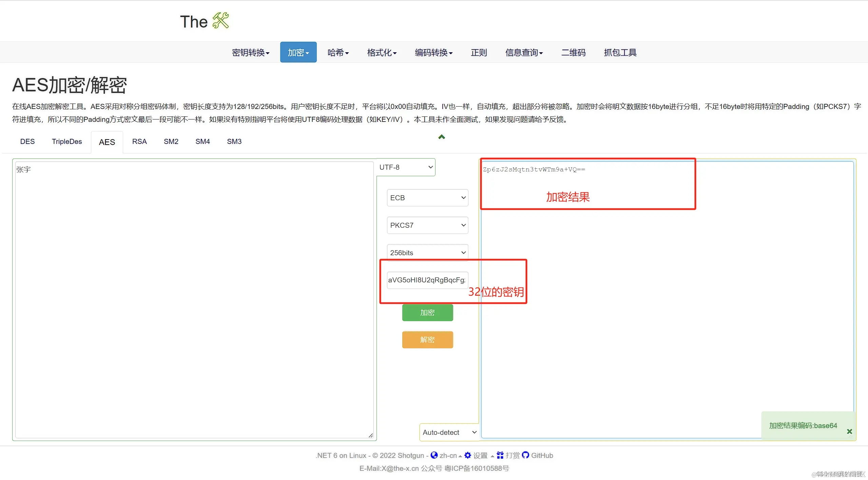Click the gift donate icon in the footer

click(x=500, y=455)
